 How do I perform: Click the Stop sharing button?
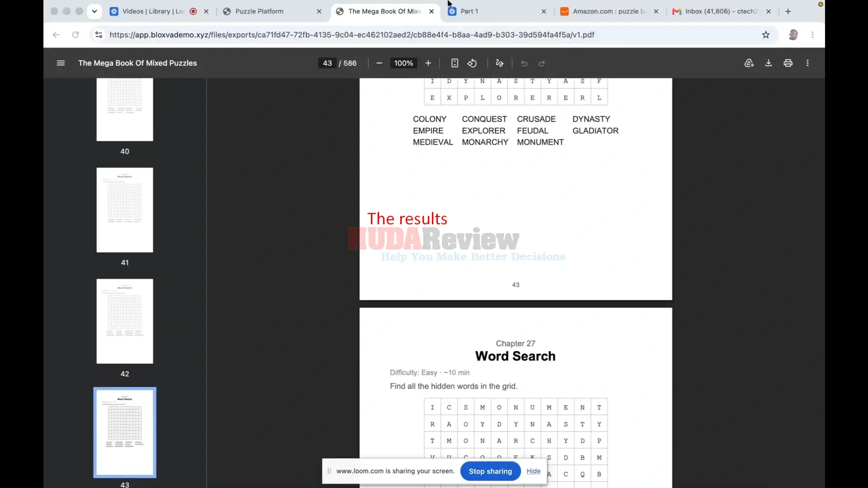coord(490,471)
